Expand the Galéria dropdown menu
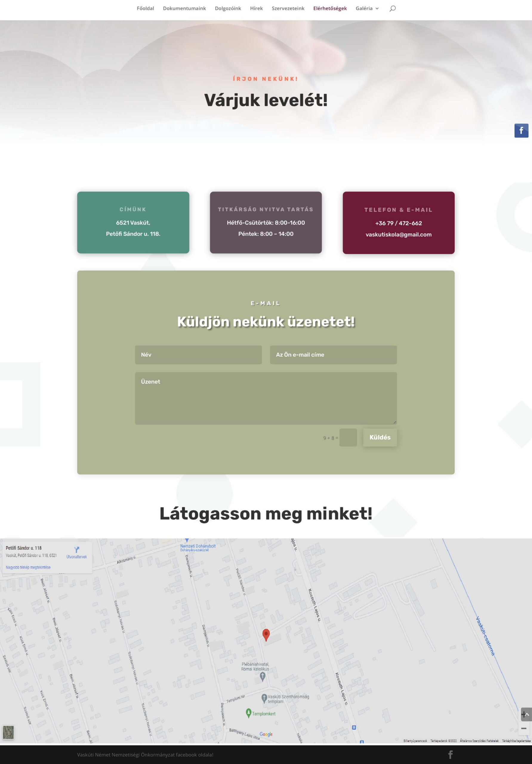 point(367,8)
